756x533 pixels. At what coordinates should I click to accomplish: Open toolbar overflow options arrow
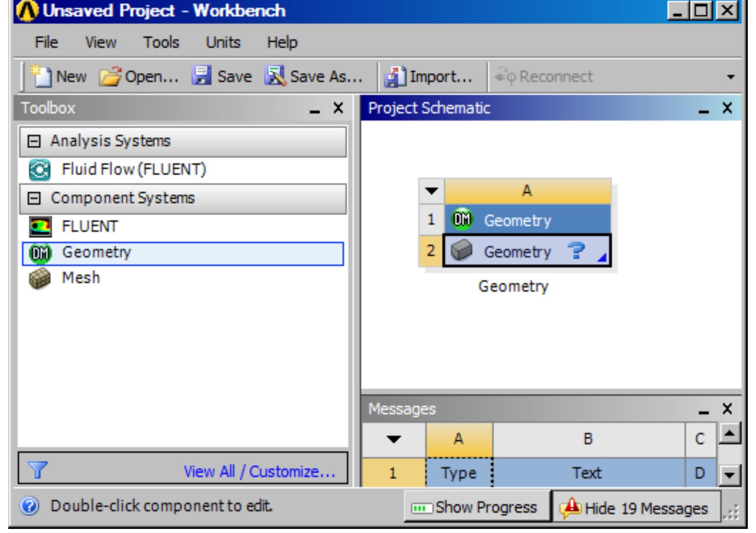coord(730,77)
